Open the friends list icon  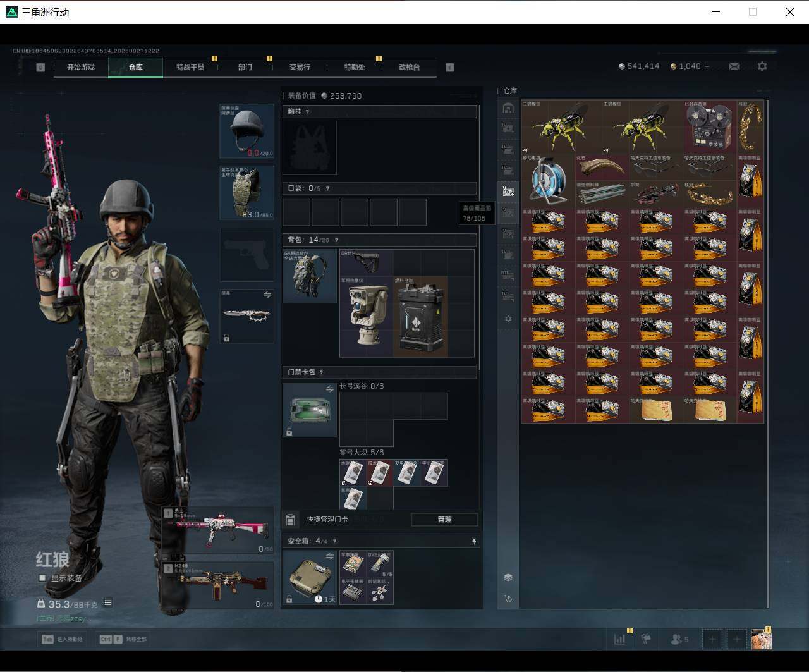pyautogui.click(x=679, y=639)
